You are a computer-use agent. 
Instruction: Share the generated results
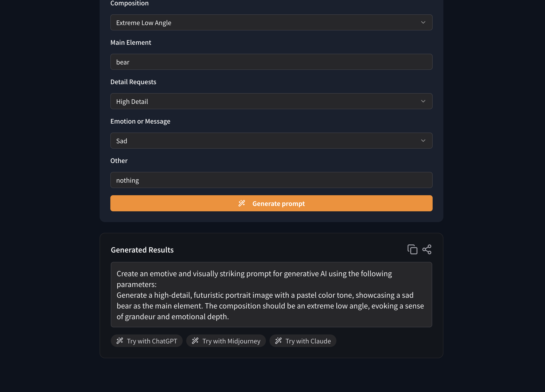pyautogui.click(x=427, y=249)
